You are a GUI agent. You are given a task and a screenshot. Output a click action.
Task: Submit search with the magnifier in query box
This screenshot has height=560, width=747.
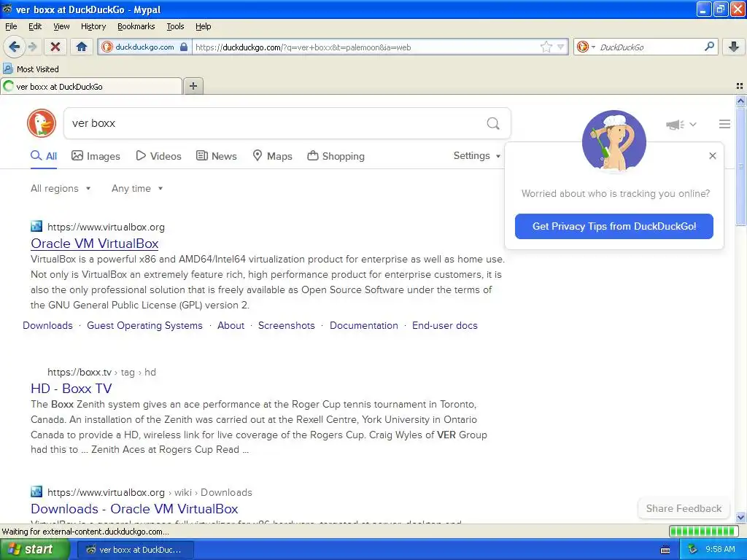tap(493, 123)
